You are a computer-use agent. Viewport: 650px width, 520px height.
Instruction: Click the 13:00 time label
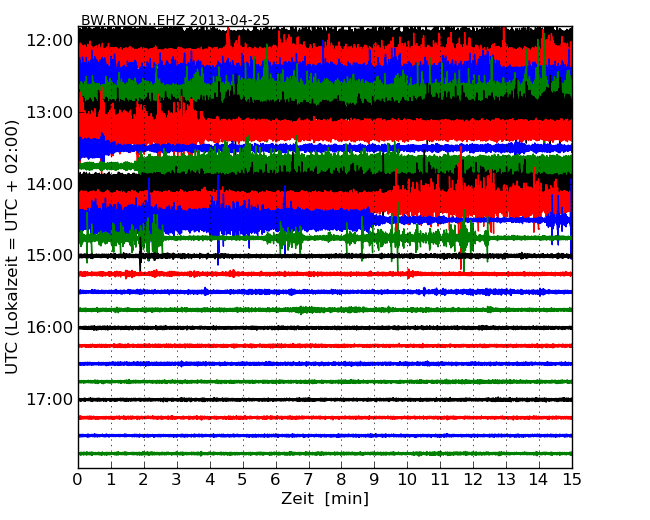pyautogui.click(x=50, y=113)
